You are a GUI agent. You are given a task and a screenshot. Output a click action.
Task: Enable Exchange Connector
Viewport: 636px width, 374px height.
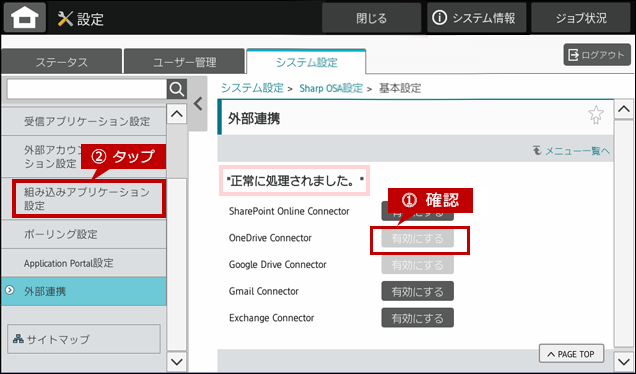417,318
